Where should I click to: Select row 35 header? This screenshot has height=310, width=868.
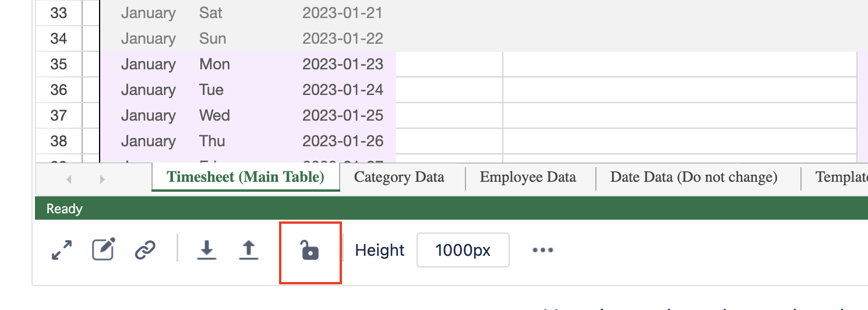click(x=59, y=64)
